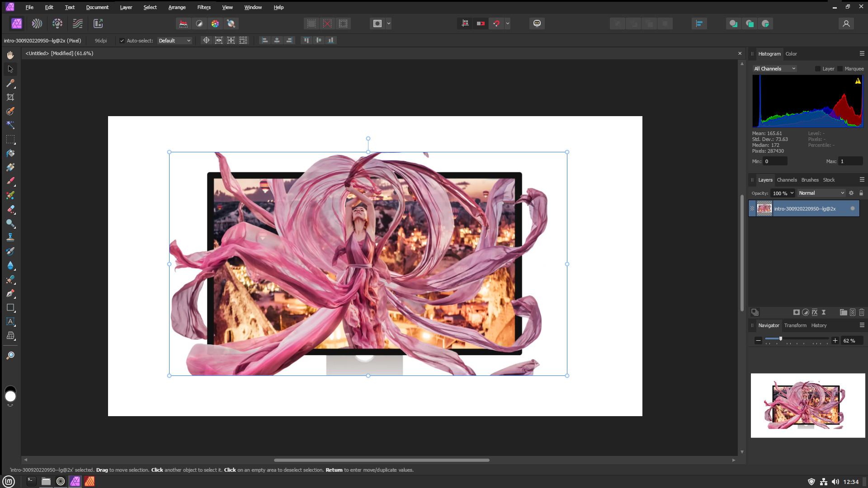
Task: Open the Opacity dropdown in Layers panel
Action: (x=783, y=193)
